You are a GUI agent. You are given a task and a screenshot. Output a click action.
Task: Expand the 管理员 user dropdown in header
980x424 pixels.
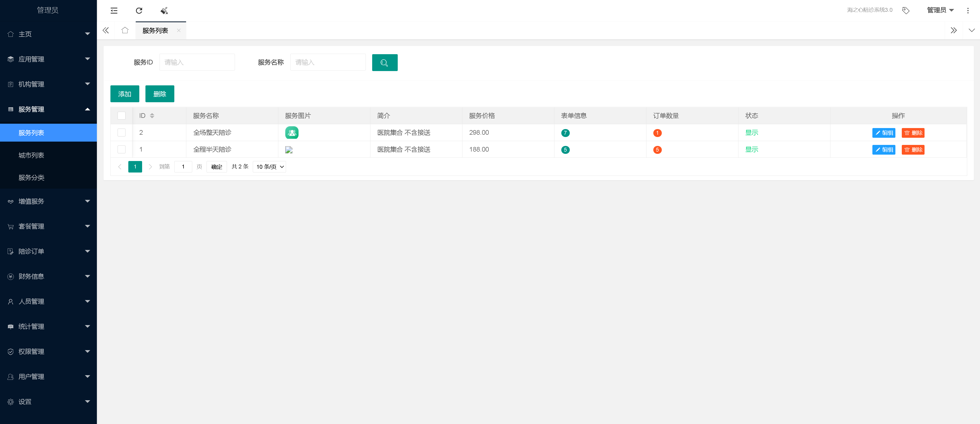pyautogui.click(x=940, y=10)
